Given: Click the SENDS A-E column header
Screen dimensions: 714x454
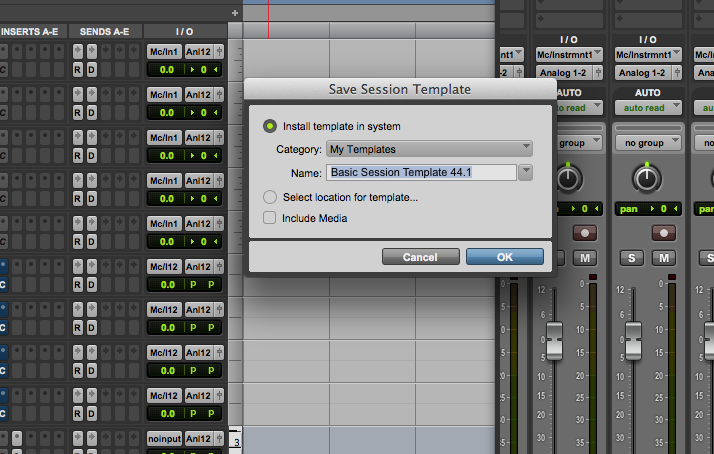Looking at the screenshot, I should 104,31.
